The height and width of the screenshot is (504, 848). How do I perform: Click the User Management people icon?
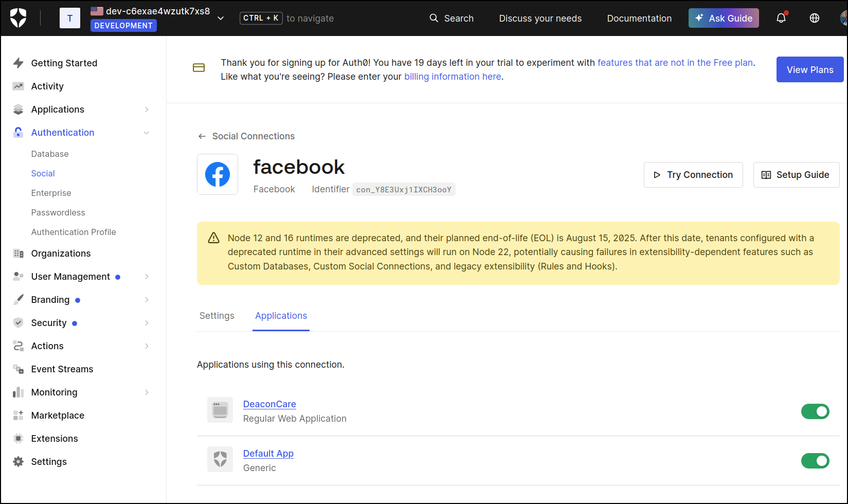click(x=19, y=276)
